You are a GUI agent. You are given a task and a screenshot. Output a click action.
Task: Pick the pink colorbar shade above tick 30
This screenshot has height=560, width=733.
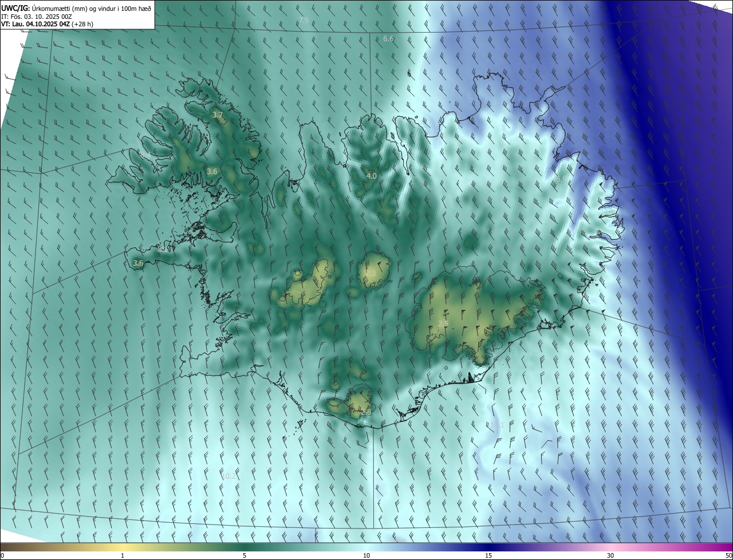[610, 547]
